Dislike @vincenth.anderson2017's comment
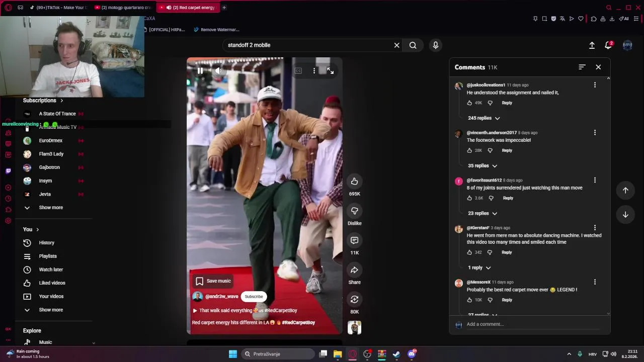Screen dimensions: 644x362 tap(490, 150)
